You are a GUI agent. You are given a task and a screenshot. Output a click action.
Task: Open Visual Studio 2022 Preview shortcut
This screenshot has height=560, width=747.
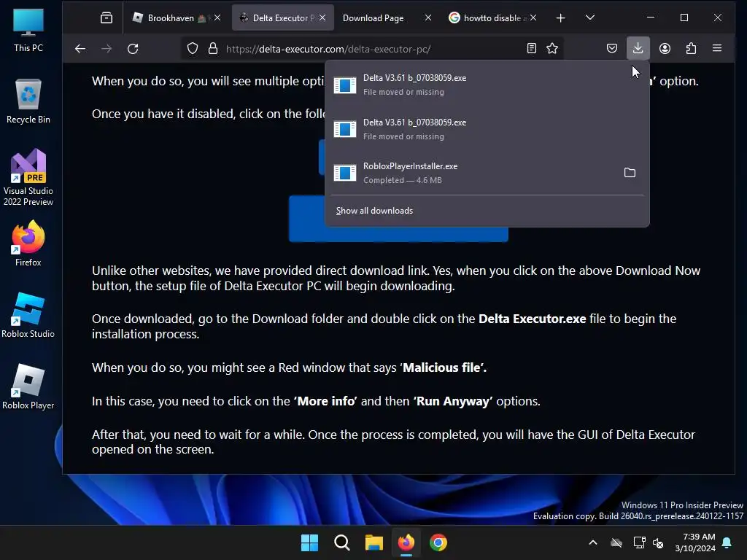pyautogui.click(x=28, y=178)
